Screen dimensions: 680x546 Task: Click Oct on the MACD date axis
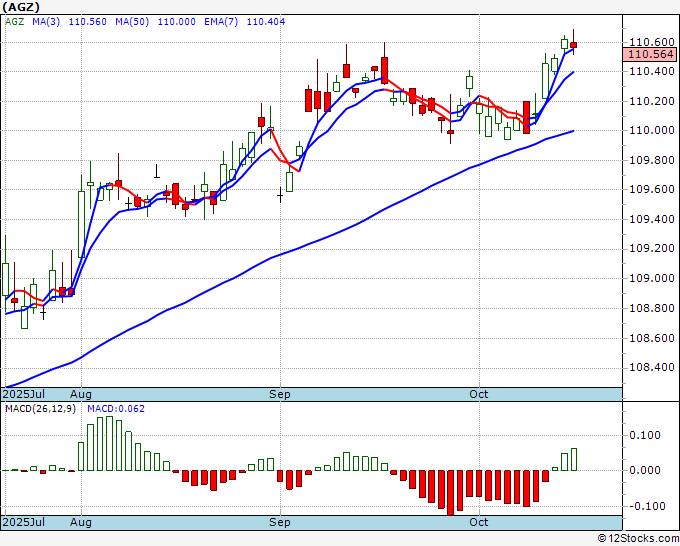(x=479, y=522)
